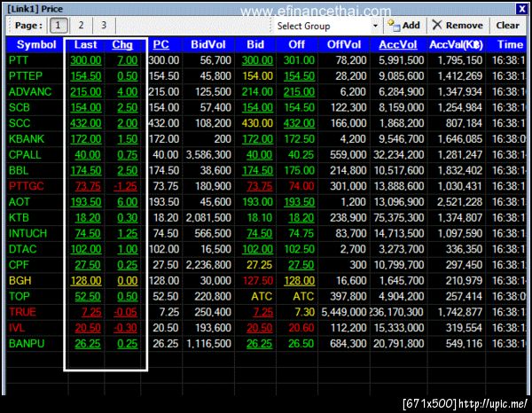Screen dimensions: 532x413
Task: Select the CPF symbol
Action: 19,265
